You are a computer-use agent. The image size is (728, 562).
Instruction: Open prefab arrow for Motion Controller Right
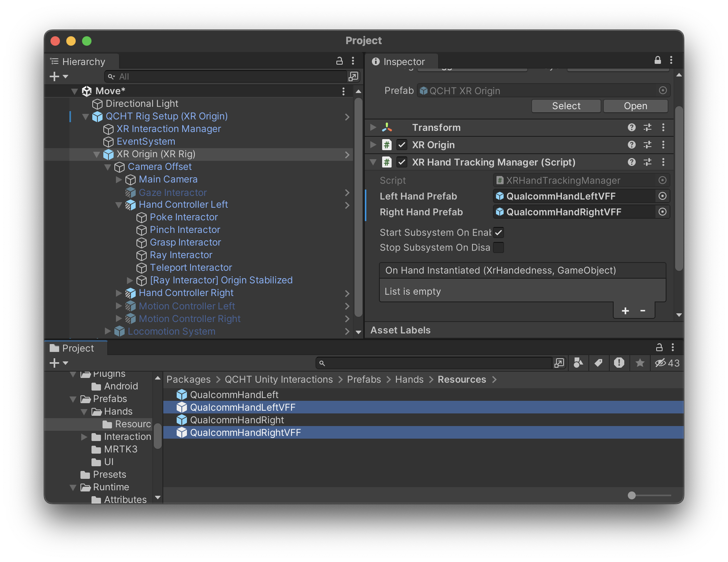tap(347, 318)
